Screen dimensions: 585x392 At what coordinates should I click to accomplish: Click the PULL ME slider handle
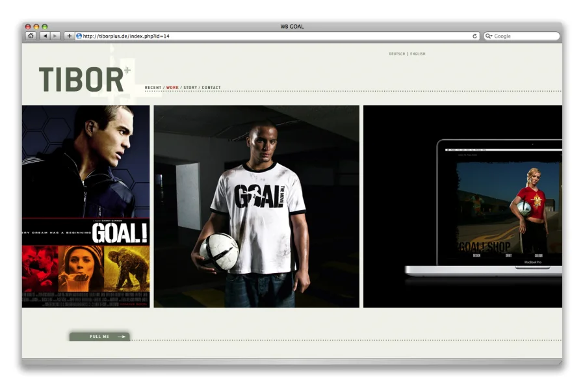99,337
